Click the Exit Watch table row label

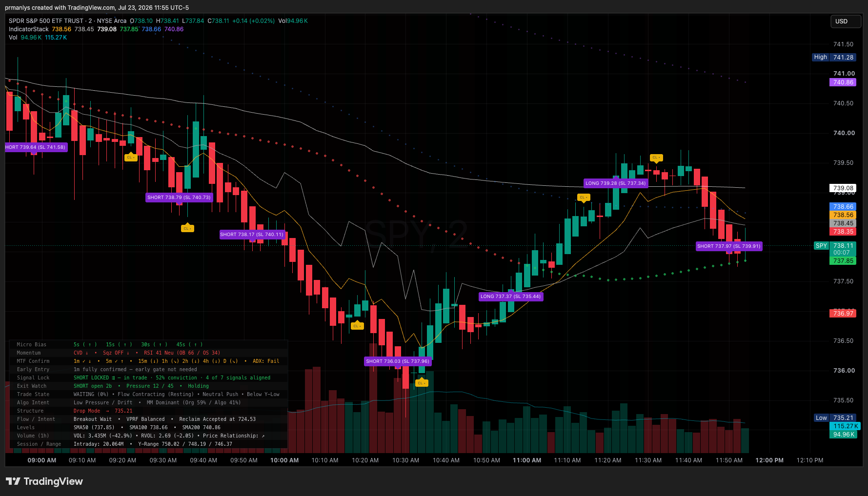point(32,386)
